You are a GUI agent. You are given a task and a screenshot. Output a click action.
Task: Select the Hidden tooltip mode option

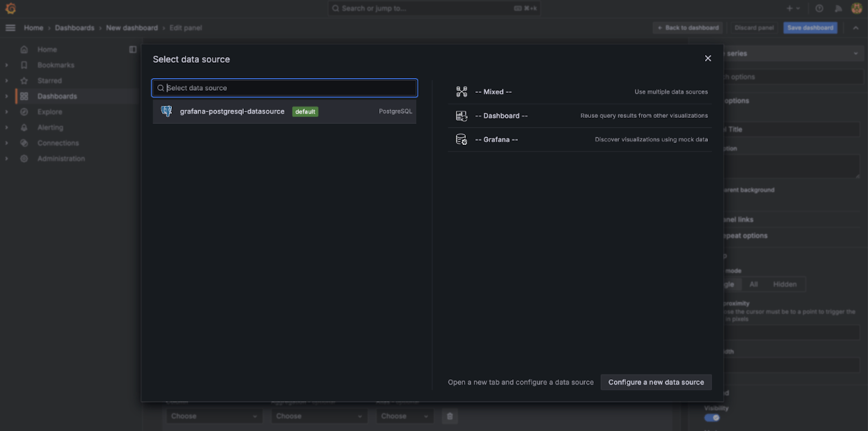click(784, 284)
